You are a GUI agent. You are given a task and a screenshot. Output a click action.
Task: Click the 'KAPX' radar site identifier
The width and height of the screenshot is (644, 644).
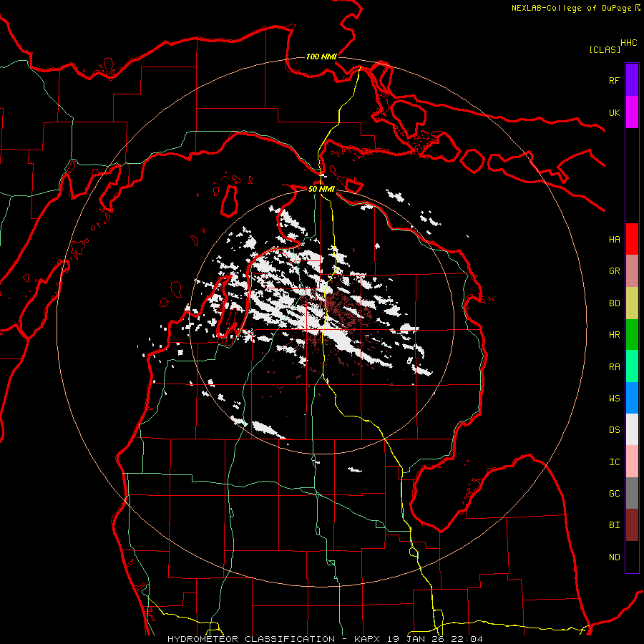368,639
